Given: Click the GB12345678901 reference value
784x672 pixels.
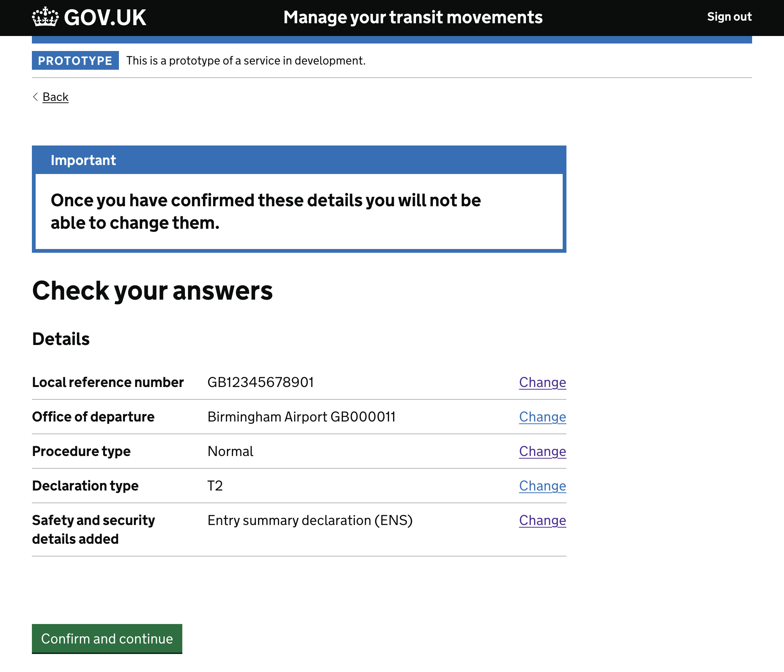Looking at the screenshot, I should [260, 382].
